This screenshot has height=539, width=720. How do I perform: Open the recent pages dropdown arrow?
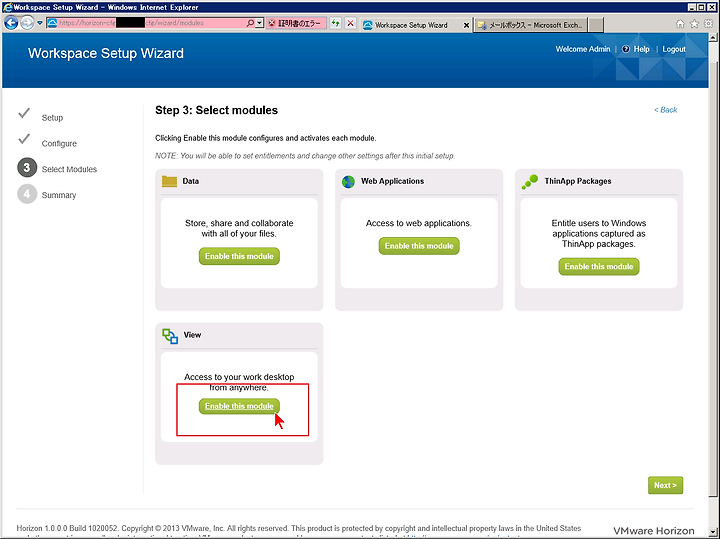(x=40, y=23)
